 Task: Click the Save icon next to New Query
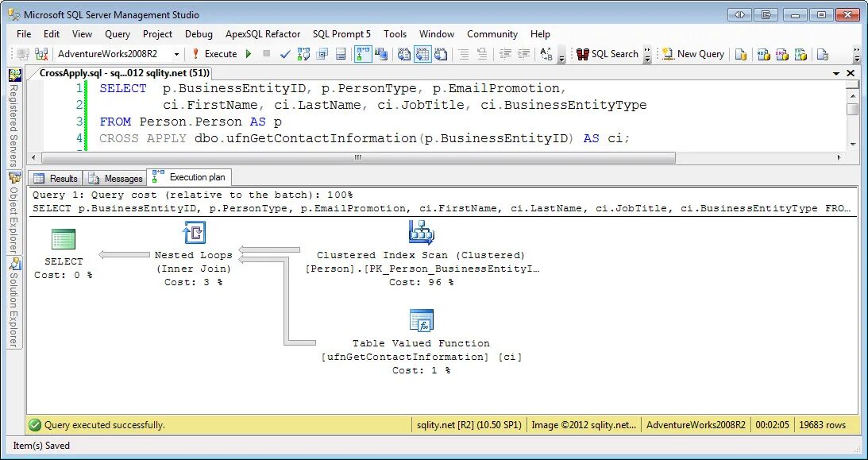click(739, 54)
